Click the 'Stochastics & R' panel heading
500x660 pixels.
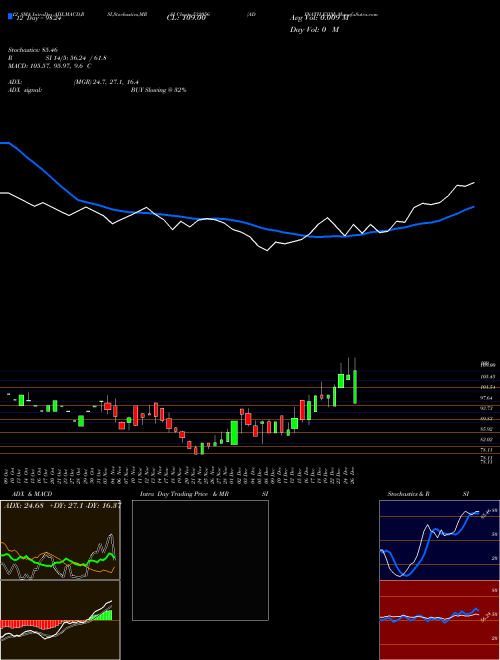click(408, 494)
